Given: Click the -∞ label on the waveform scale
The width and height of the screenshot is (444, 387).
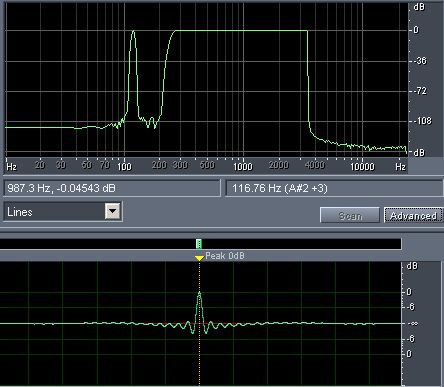Looking at the screenshot, I should [413, 323].
